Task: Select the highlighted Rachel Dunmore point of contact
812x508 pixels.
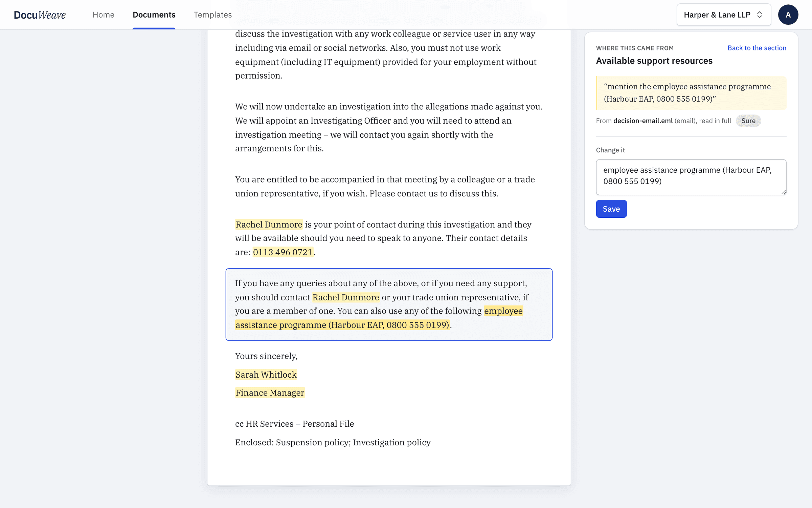Action: click(x=269, y=224)
